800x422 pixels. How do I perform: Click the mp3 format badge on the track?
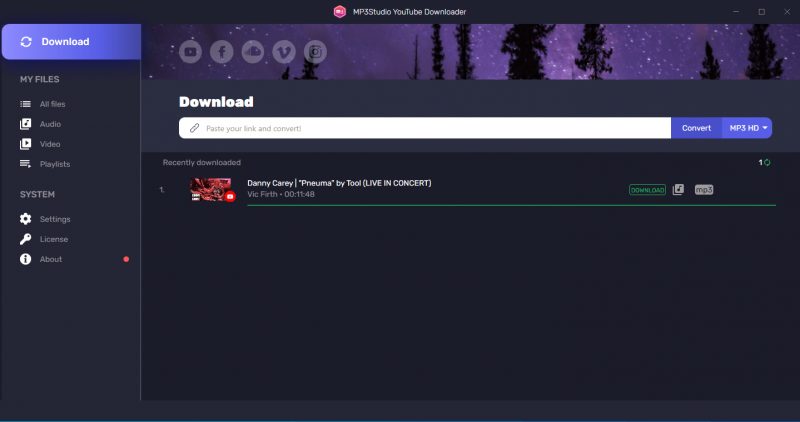[x=704, y=189]
